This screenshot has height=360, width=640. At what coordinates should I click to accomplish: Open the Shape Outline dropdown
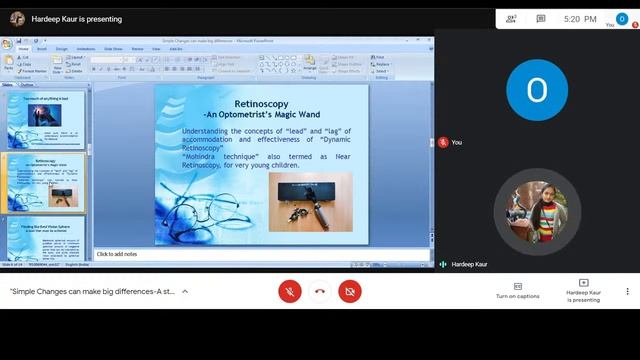coord(347,64)
